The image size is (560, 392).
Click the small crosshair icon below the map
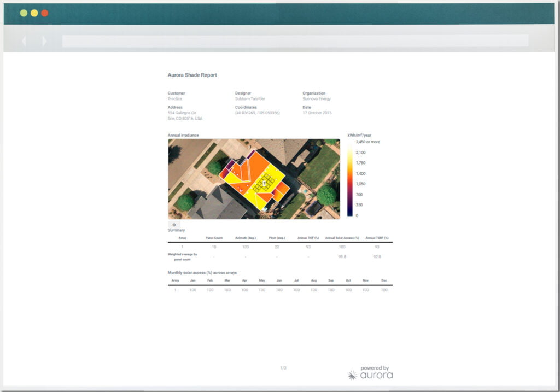coord(174,225)
